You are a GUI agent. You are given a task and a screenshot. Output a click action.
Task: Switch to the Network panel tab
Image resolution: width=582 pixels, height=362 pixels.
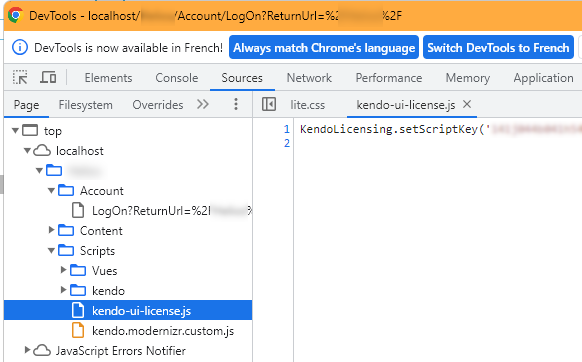(309, 78)
